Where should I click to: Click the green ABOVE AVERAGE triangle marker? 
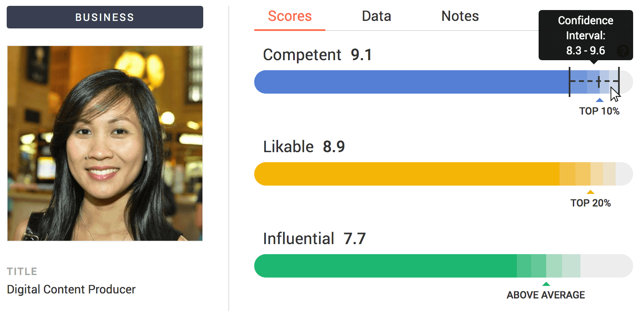click(546, 284)
